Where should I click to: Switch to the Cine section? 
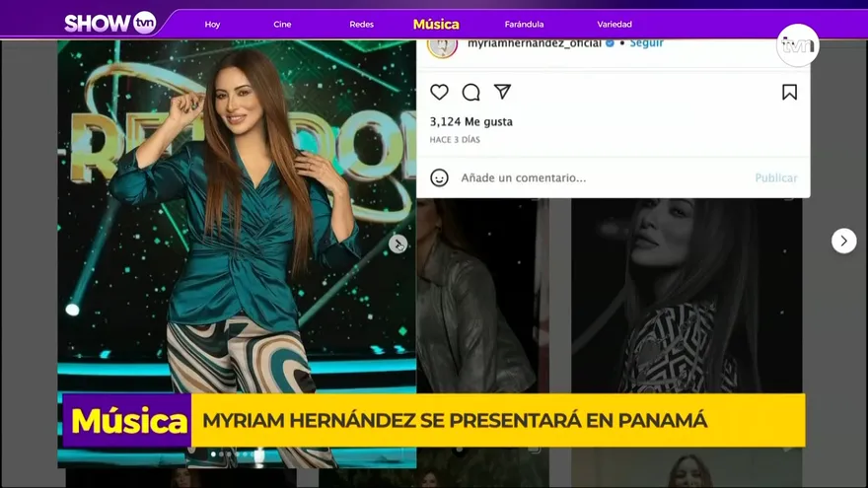[x=282, y=25]
